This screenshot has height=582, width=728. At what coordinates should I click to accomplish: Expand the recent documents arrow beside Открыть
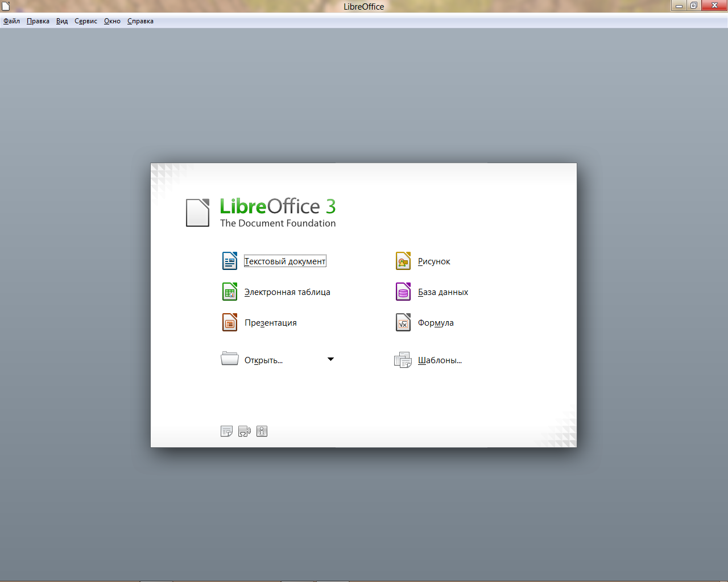(x=330, y=359)
